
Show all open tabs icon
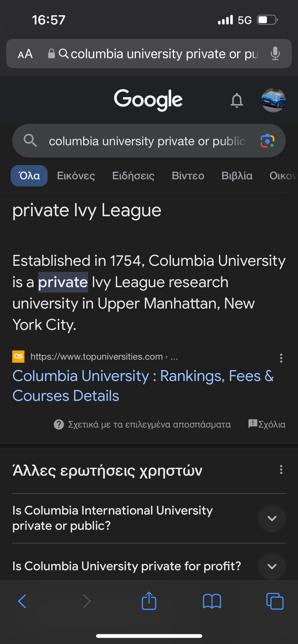[275, 601]
